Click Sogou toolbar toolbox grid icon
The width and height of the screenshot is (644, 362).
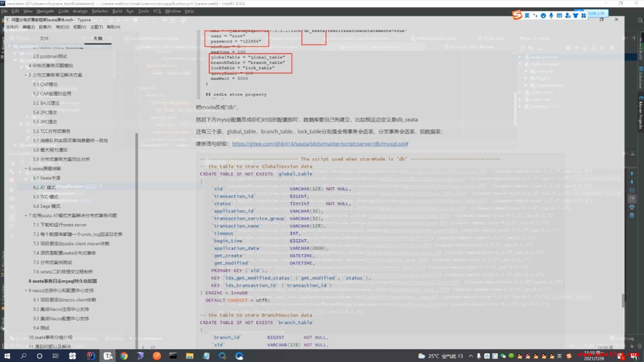(584, 15)
